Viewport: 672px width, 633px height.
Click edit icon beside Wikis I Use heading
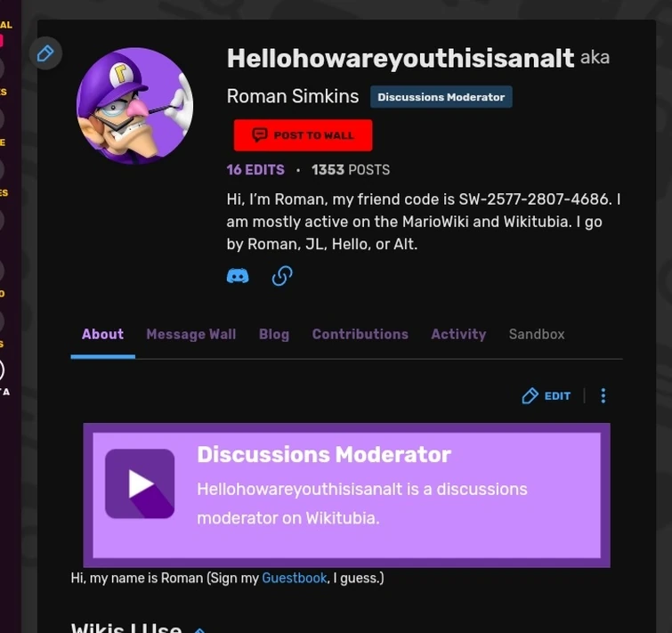[199, 630]
